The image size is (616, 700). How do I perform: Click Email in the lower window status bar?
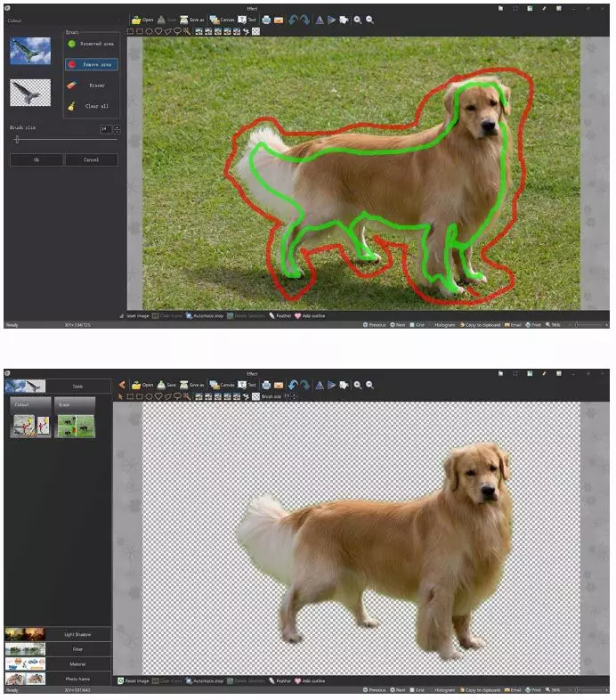tap(513, 690)
